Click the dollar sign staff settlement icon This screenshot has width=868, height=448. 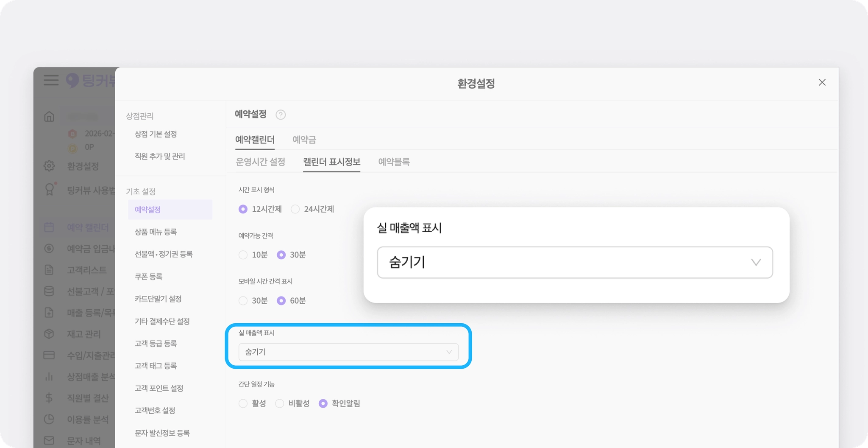(49, 398)
